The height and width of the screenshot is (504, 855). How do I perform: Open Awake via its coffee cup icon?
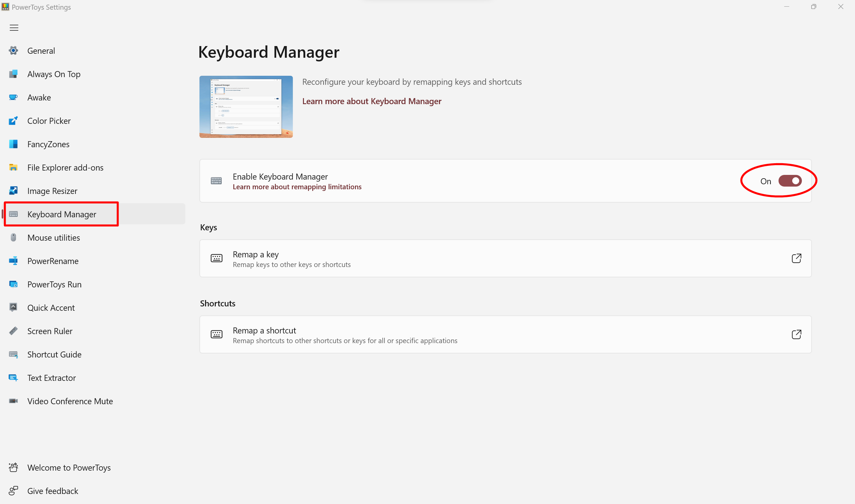tap(13, 97)
